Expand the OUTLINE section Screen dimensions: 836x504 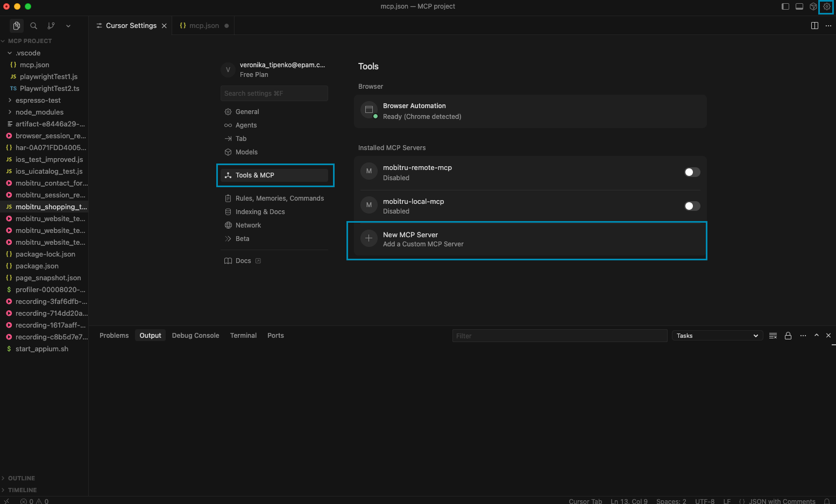(x=22, y=478)
